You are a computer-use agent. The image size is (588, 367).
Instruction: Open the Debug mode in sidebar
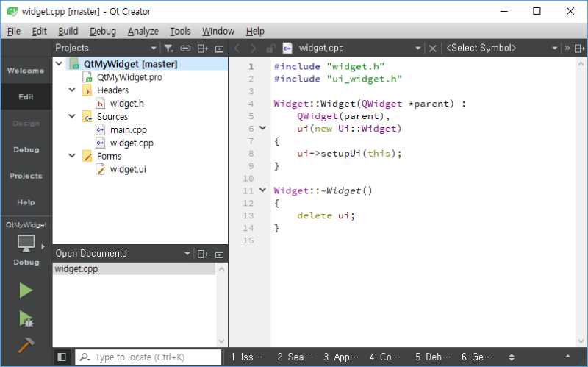click(26, 149)
